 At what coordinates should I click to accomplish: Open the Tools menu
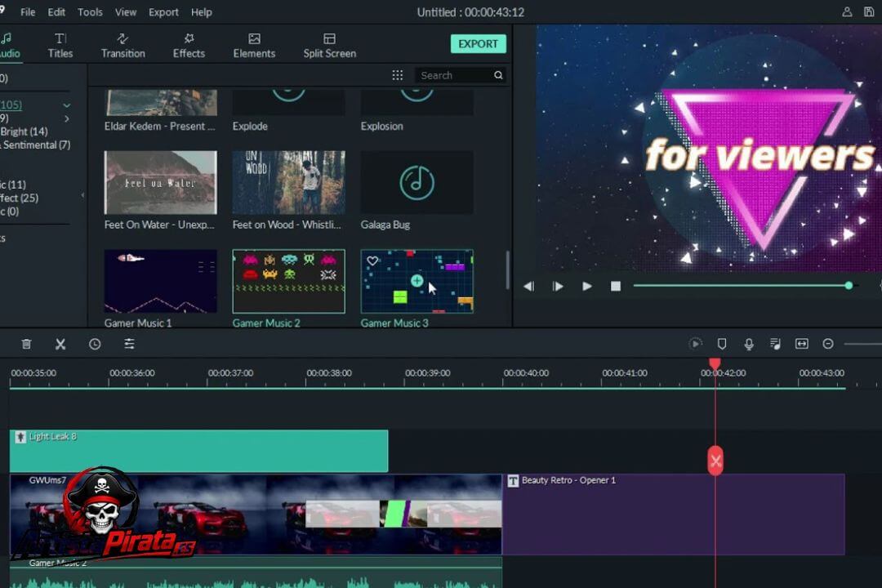click(90, 11)
